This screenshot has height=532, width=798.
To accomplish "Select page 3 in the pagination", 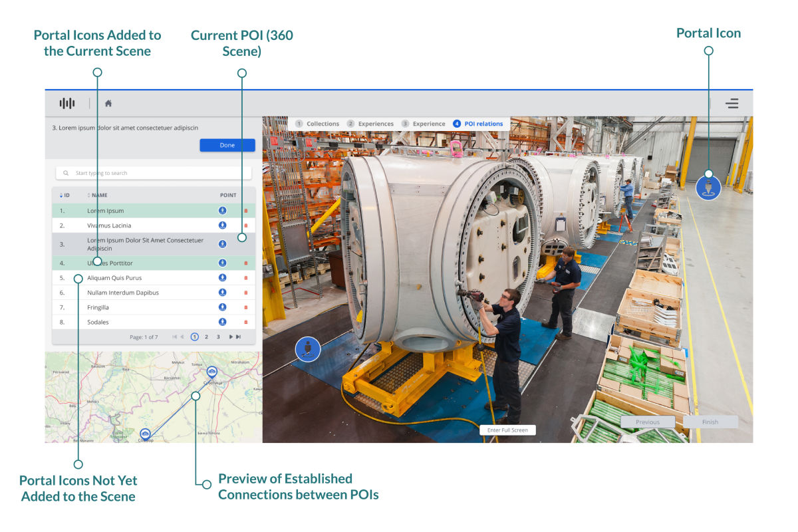I will click(x=218, y=337).
